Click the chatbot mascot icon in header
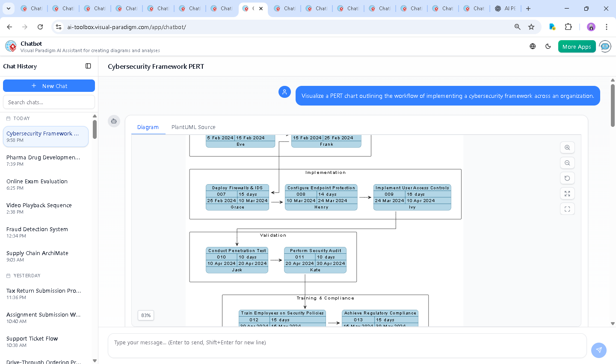This screenshot has height=364, width=616. click(x=605, y=46)
